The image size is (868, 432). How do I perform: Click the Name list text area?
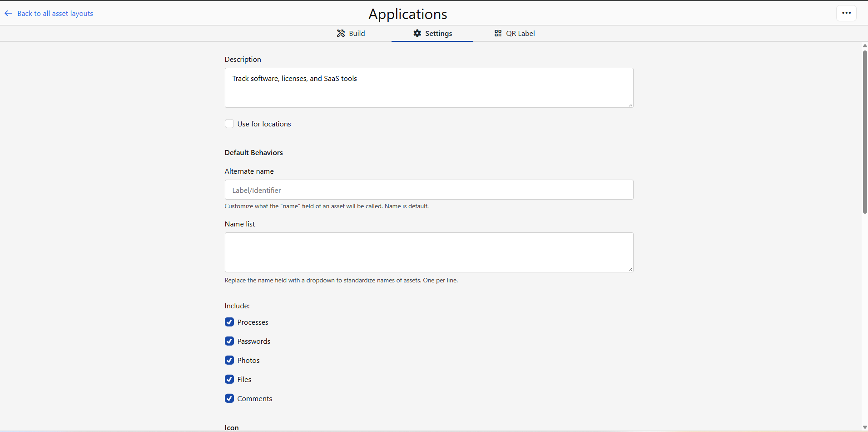[429, 252]
